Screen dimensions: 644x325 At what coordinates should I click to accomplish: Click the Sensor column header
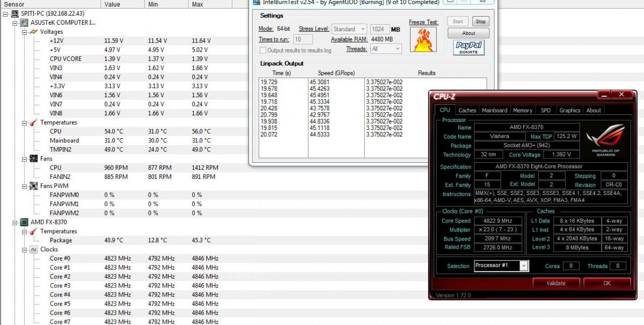click(x=50, y=4)
